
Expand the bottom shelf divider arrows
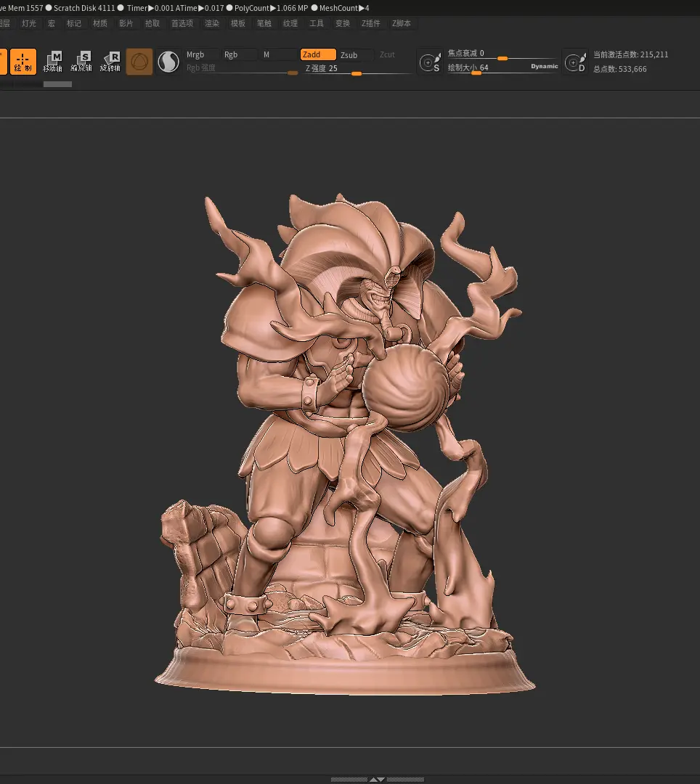[x=377, y=779]
